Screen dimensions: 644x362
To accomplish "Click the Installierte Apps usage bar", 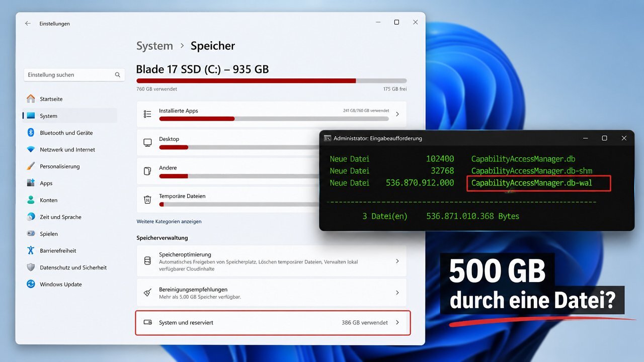I will 274,119.
